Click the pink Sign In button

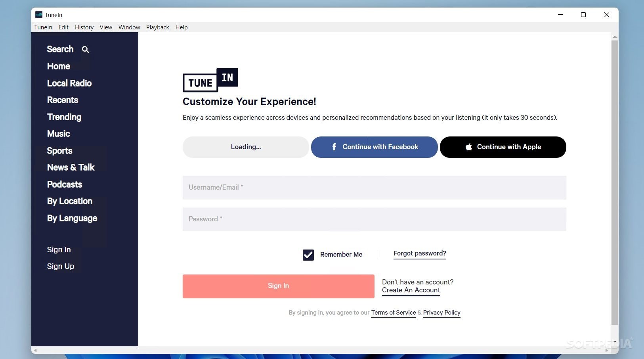(279, 286)
